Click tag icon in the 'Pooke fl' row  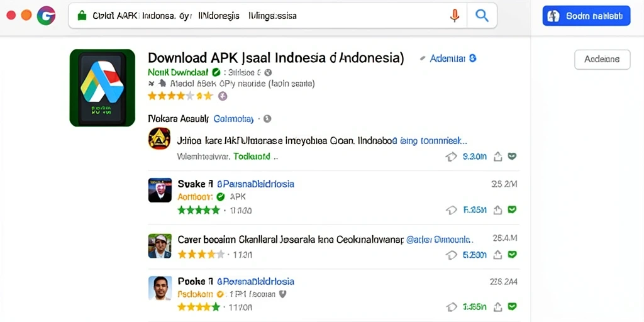click(x=451, y=307)
